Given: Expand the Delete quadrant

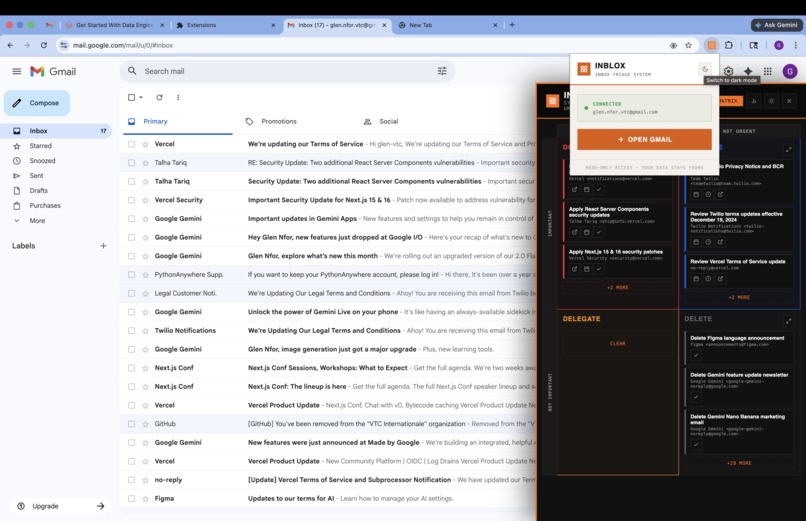Looking at the screenshot, I should click(789, 321).
